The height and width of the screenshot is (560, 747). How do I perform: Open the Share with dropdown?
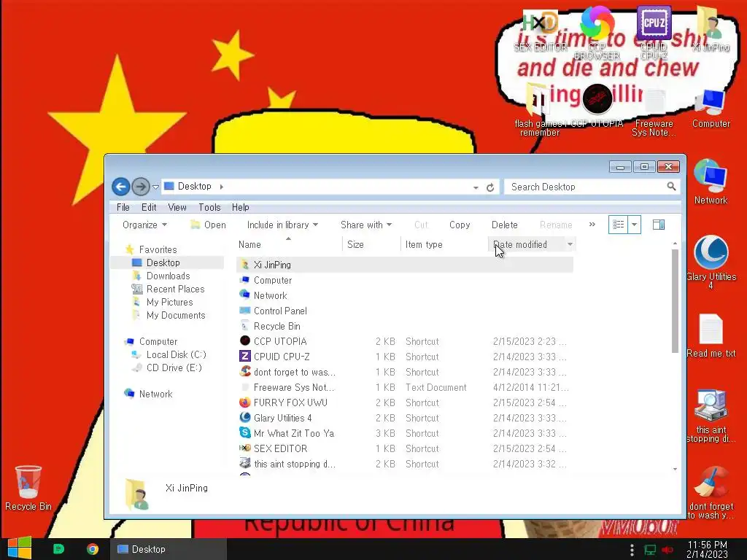coord(366,225)
